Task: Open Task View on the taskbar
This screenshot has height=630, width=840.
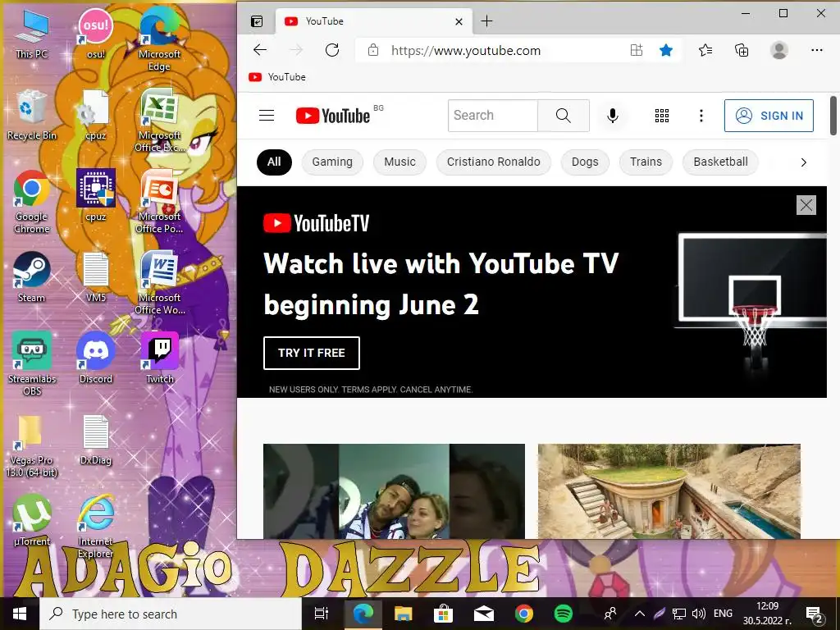Action: click(321, 614)
